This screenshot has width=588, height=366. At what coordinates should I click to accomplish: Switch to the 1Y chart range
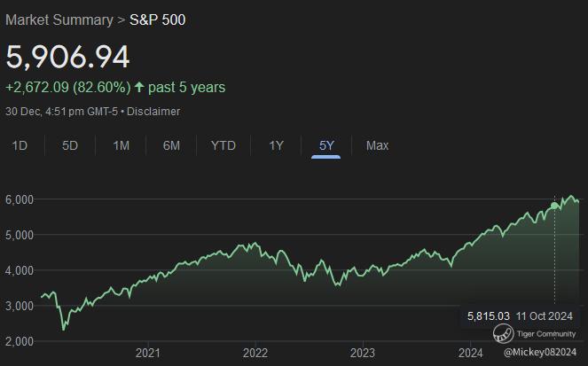[276, 145]
